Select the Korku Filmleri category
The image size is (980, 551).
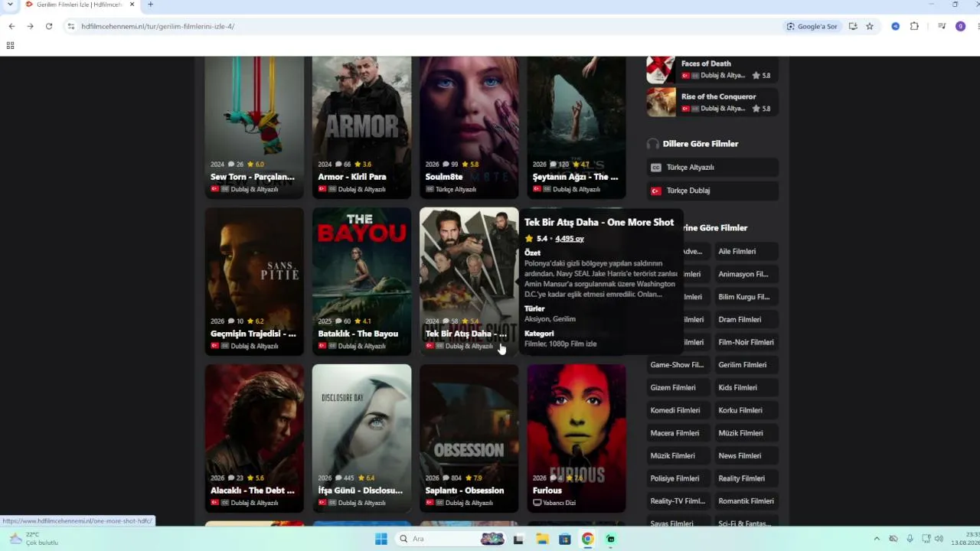click(x=746, y=410)
